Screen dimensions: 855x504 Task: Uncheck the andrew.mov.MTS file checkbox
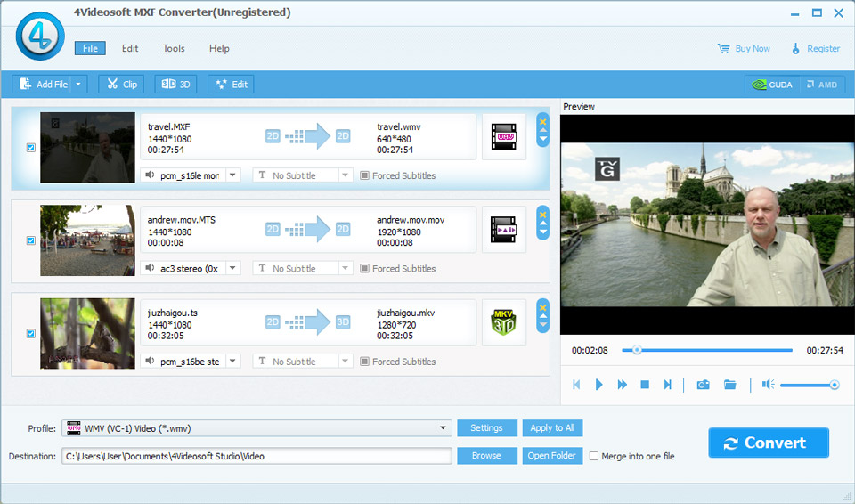click(x=31, y=240)
